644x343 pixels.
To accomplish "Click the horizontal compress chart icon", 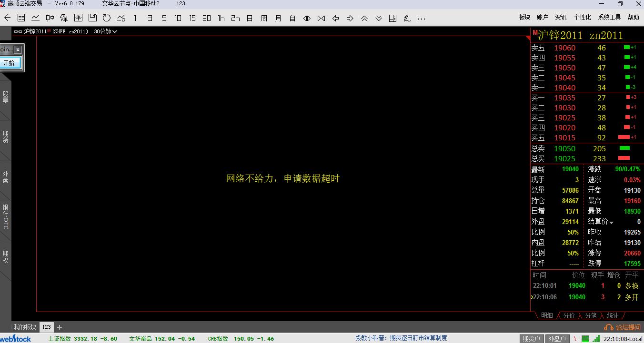I will click(321, 18).
